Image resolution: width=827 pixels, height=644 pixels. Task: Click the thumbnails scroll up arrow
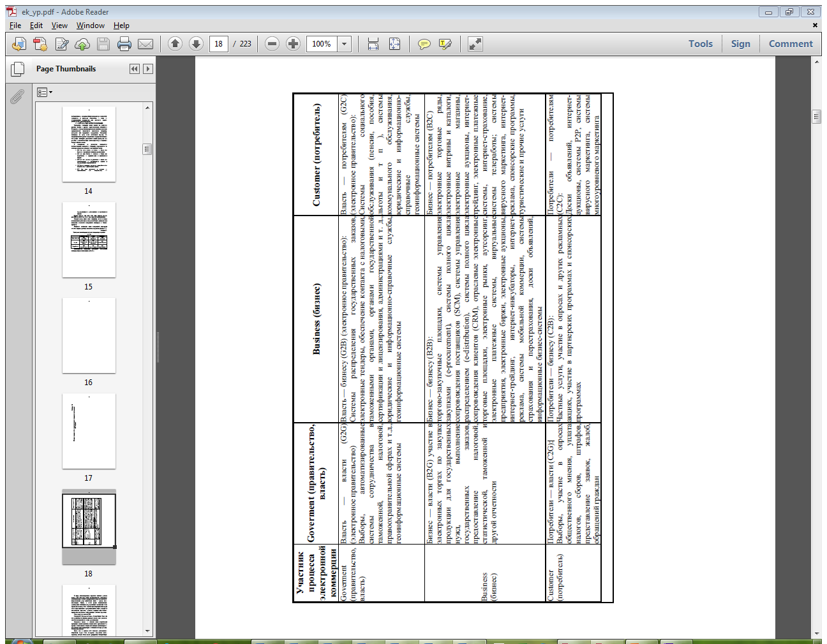pos(147,107)
